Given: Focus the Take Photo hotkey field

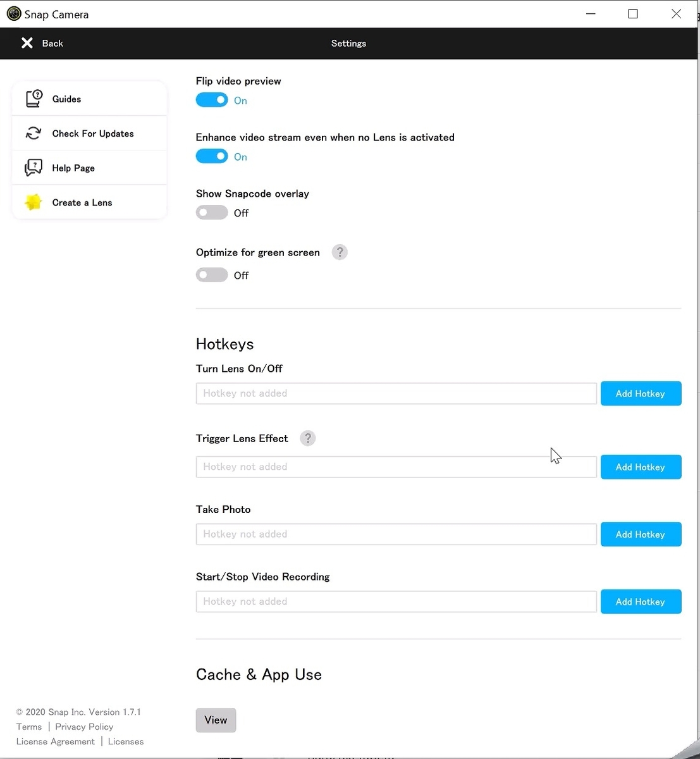Looking at the screenshot, I should (x=396, y=534).
